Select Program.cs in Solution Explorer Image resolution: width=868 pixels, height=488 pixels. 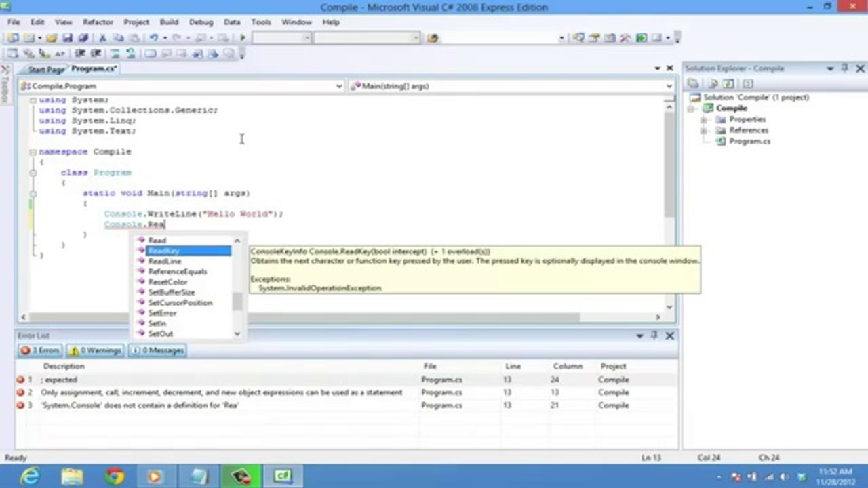tap(749, 141)
